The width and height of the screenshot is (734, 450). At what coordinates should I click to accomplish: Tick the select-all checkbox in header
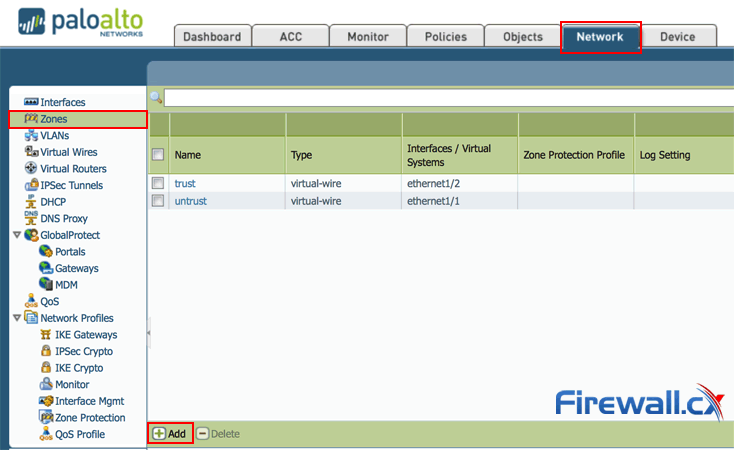158,154
